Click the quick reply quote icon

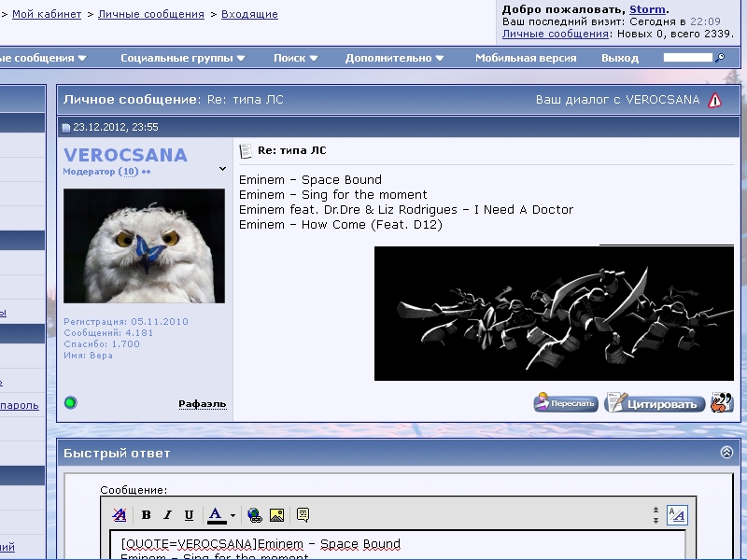click(722, 403)
